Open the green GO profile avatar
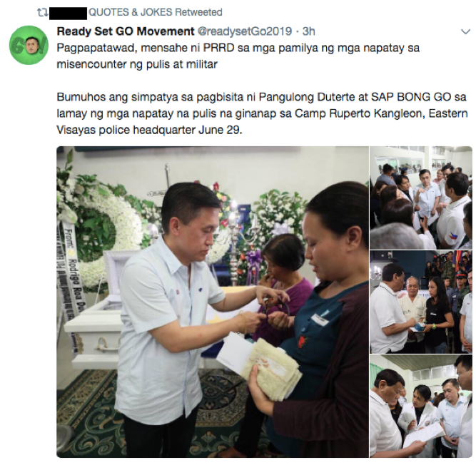 pos(29,45)
